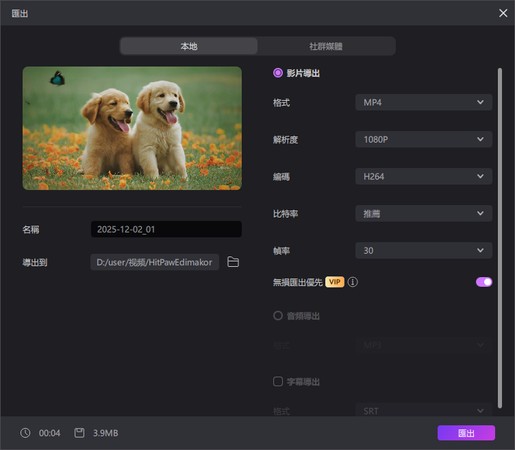Open the audio format MP3 dropdown
Screen dimensions: 515x450
click(x=424, y=345)
